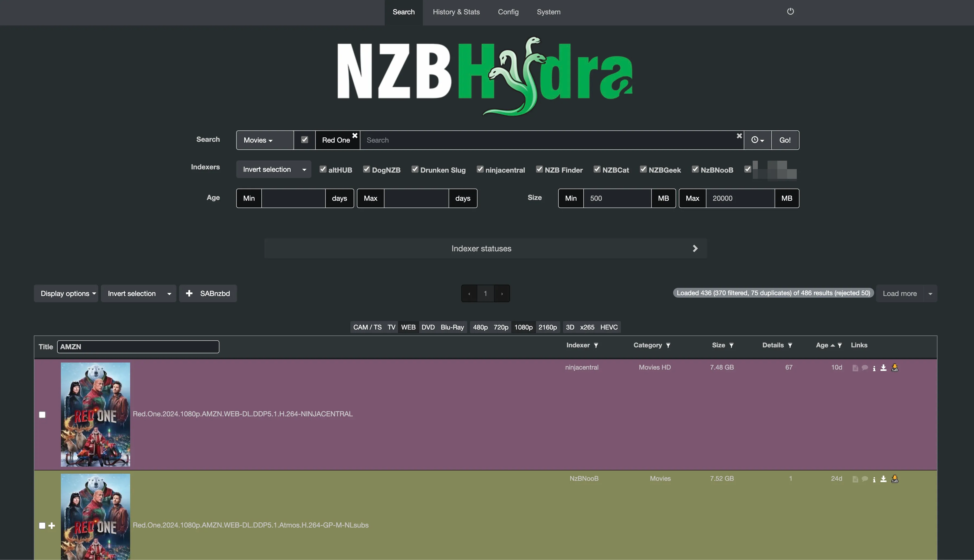Uncheck the Drunken Slug indexer

[x=415, y=169]
